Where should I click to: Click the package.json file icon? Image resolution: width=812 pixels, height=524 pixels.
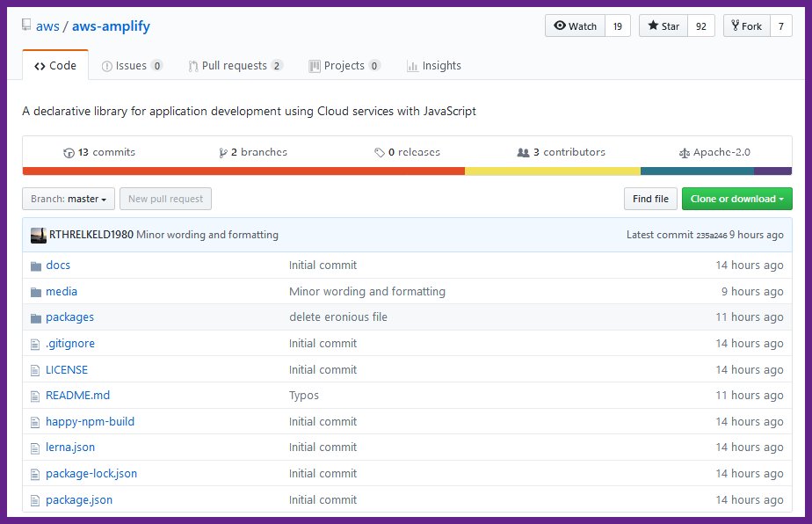pyautogui.click(x=35, y=500)
